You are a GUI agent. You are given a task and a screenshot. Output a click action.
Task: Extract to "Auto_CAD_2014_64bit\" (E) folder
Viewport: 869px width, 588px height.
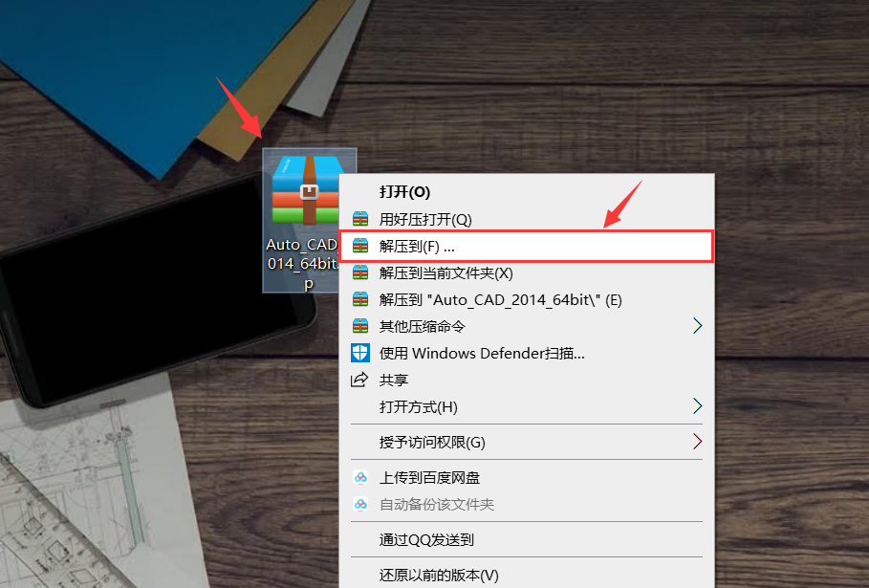pos(527,299)
